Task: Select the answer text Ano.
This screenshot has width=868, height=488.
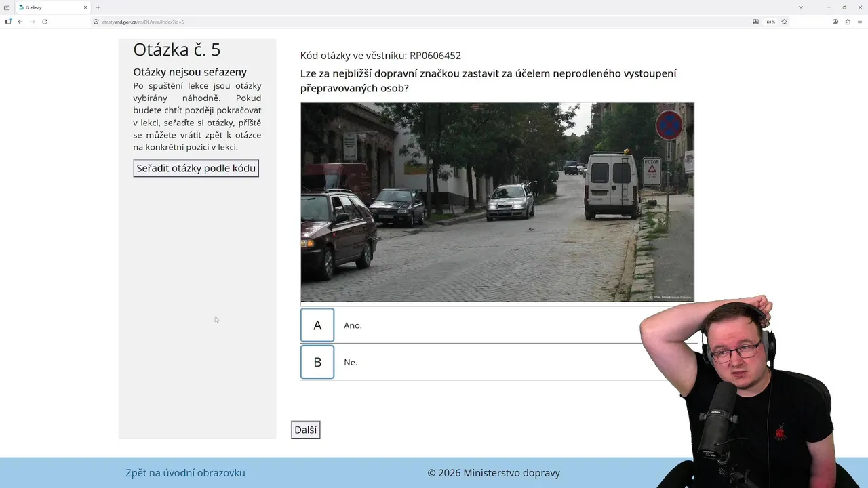Action: coord(353,325)
